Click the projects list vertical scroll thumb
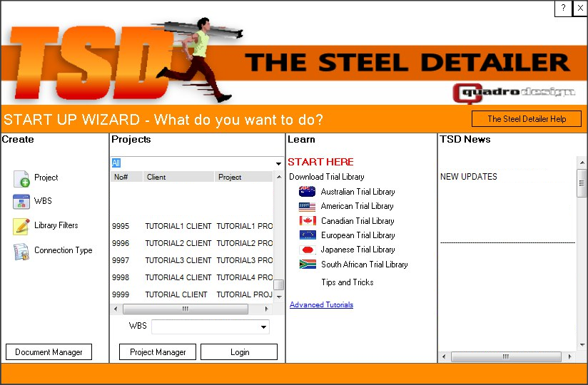588x385 pixels. 278,284
